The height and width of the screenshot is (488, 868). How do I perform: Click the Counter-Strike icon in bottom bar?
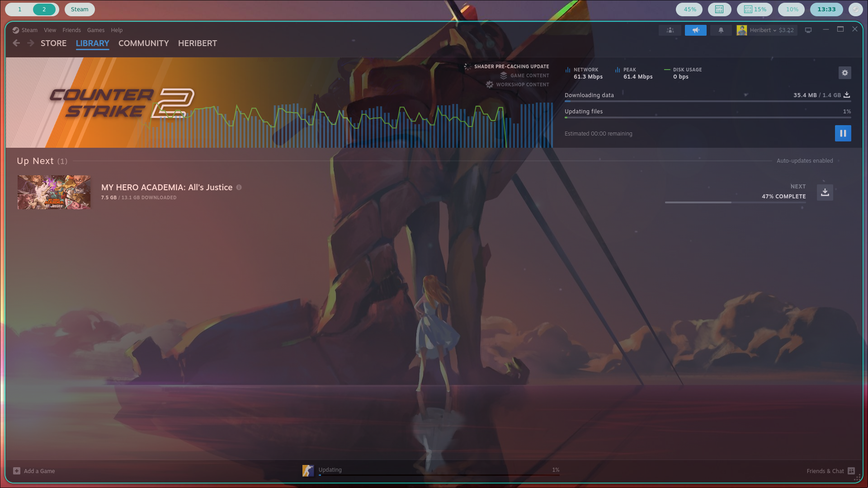click(x=308, y=471)
